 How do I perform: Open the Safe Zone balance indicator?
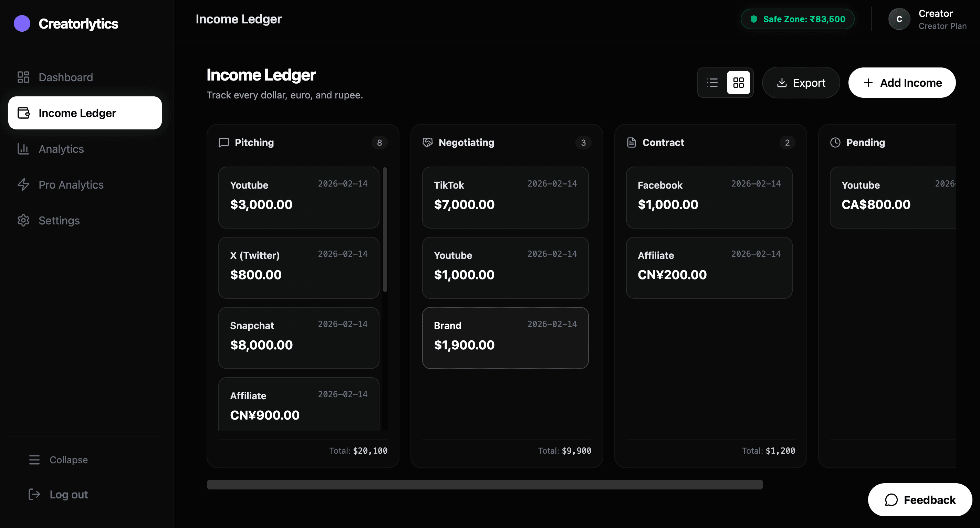[797, 19]
